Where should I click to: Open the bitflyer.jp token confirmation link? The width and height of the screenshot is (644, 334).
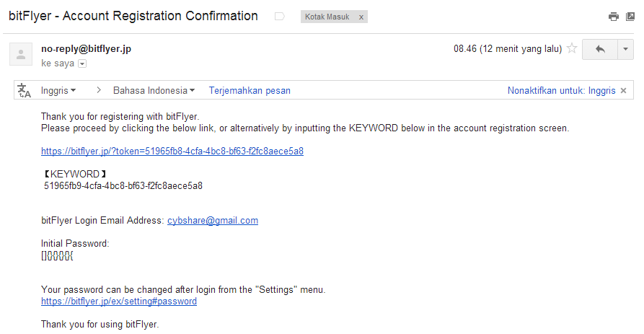pyautogui.click(x=172, y=151)
